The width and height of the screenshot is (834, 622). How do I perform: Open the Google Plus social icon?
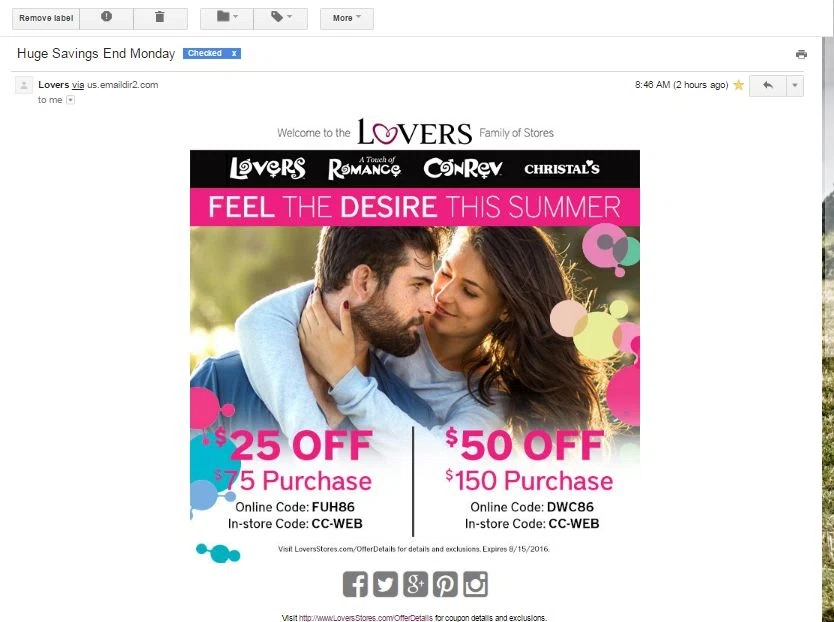point(415,584)
